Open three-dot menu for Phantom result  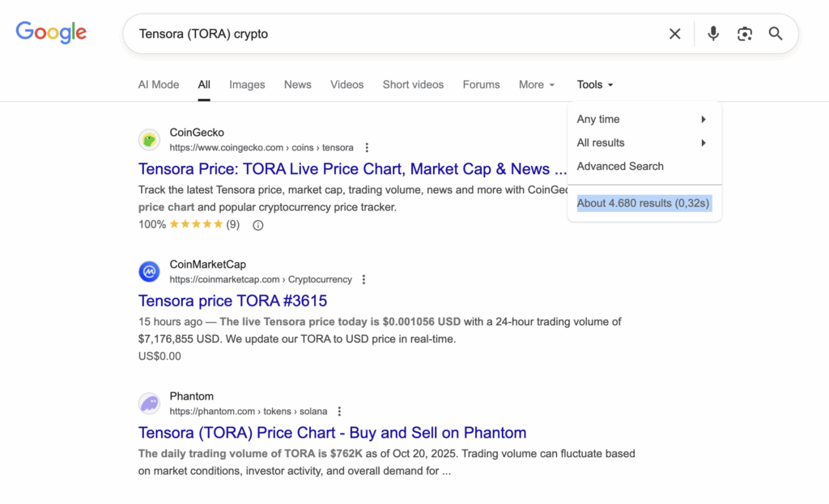339,412
